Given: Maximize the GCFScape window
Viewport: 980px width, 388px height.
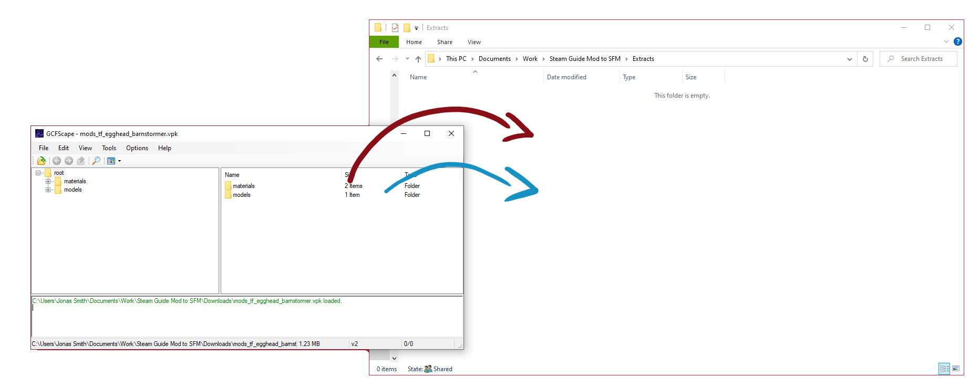Looking at the screenshot, I should 427,133.
